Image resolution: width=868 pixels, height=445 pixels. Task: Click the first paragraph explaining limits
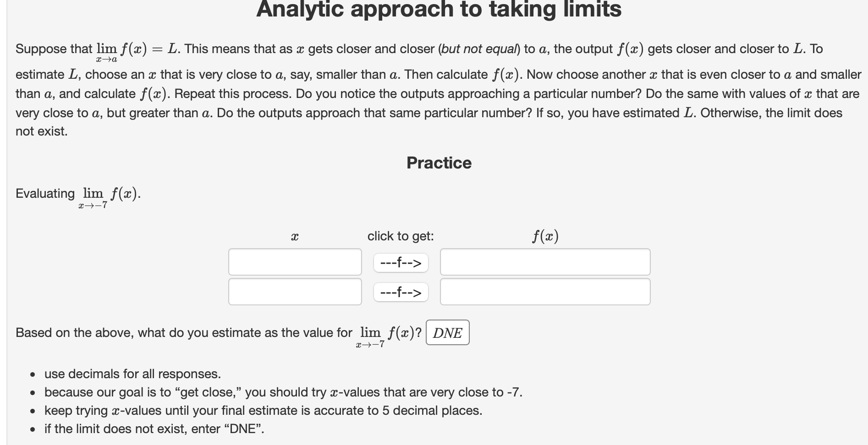[433, 90]
